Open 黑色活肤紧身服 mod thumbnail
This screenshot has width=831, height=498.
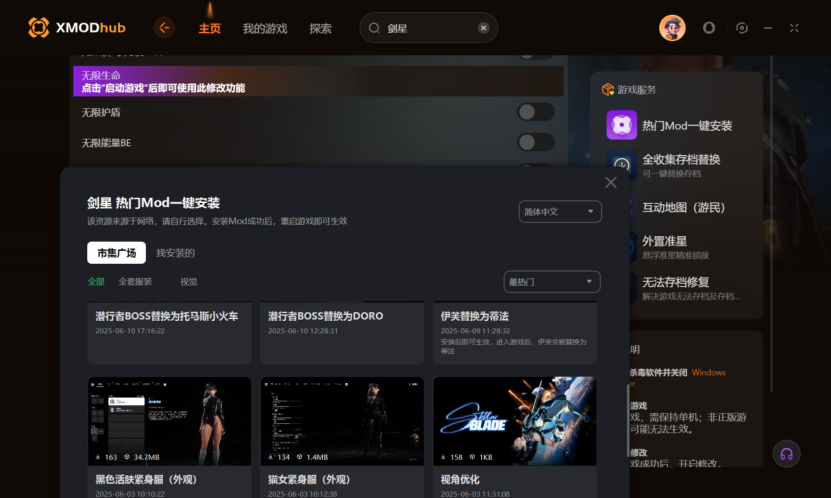169,421
